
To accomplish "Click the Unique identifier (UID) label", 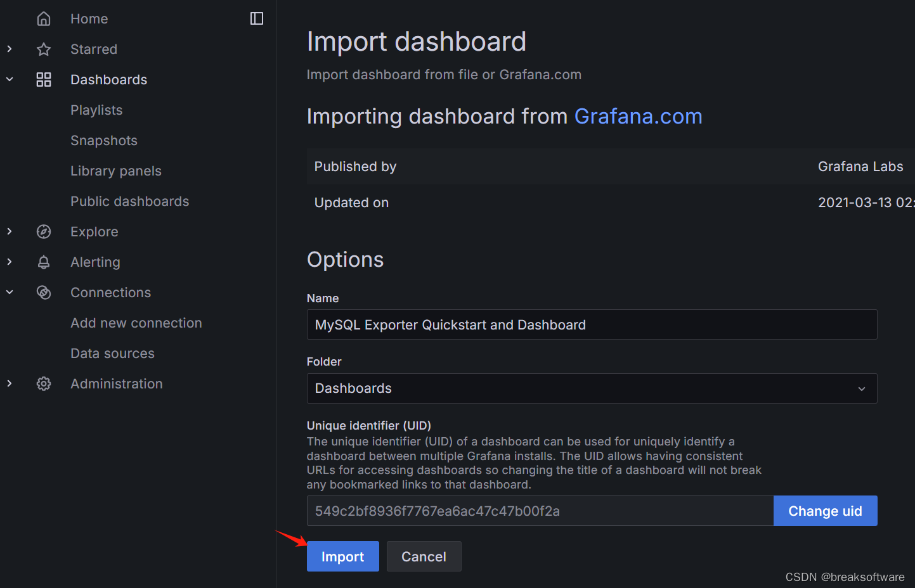I will (x=369, y=426).
